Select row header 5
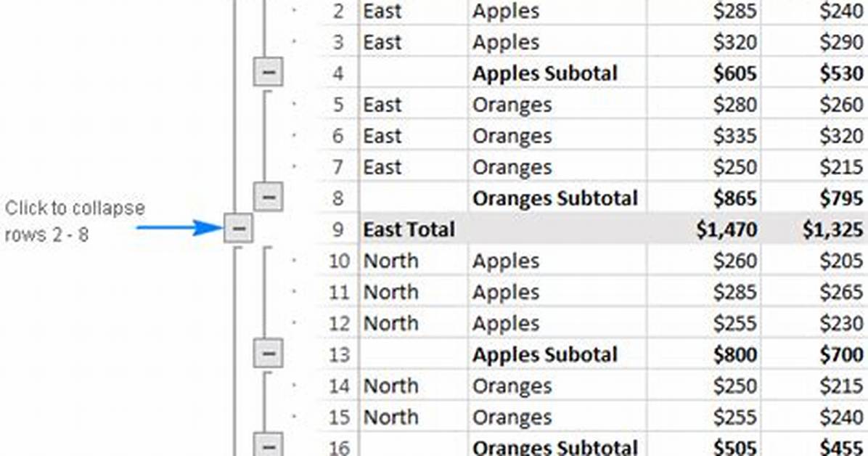This screenshot has height=456, width=868. pyautogui.click(x=338, y=105)
